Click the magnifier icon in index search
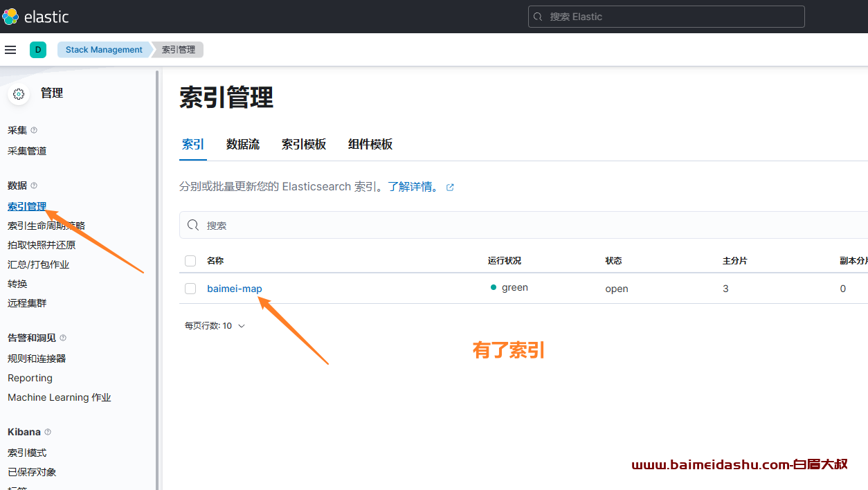The height and width of the screenshot is (490, 868). tap(193, 225)
